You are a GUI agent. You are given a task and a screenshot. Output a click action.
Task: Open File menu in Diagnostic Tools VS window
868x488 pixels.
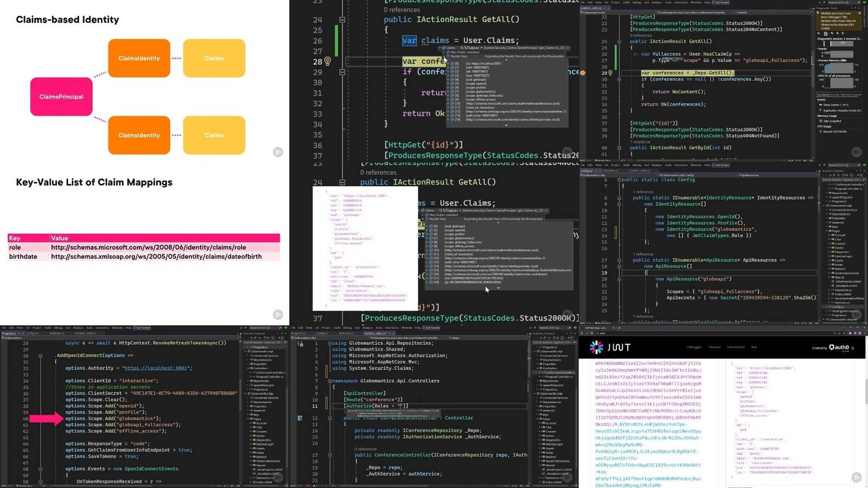[583, 2]
